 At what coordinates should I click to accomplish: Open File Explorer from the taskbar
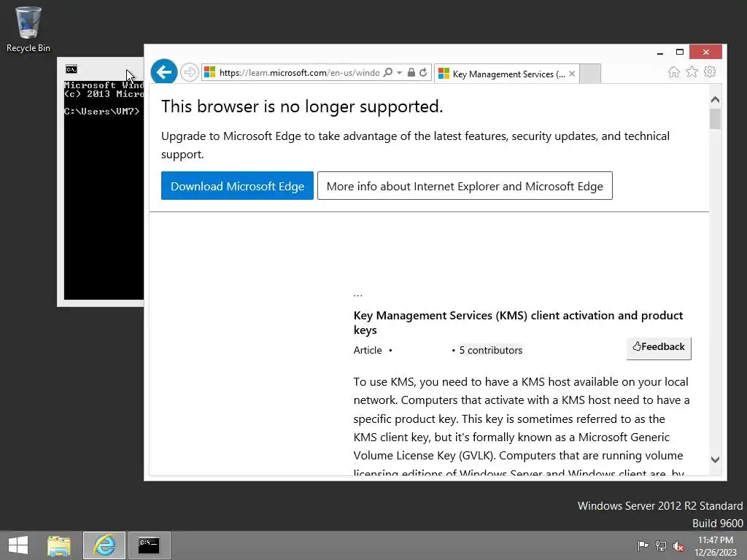(58, 545)
